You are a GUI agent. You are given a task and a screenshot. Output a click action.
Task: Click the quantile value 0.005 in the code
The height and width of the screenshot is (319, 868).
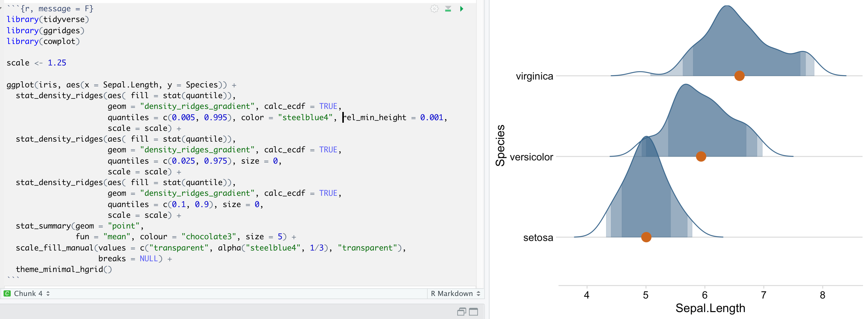pos(183,117)
